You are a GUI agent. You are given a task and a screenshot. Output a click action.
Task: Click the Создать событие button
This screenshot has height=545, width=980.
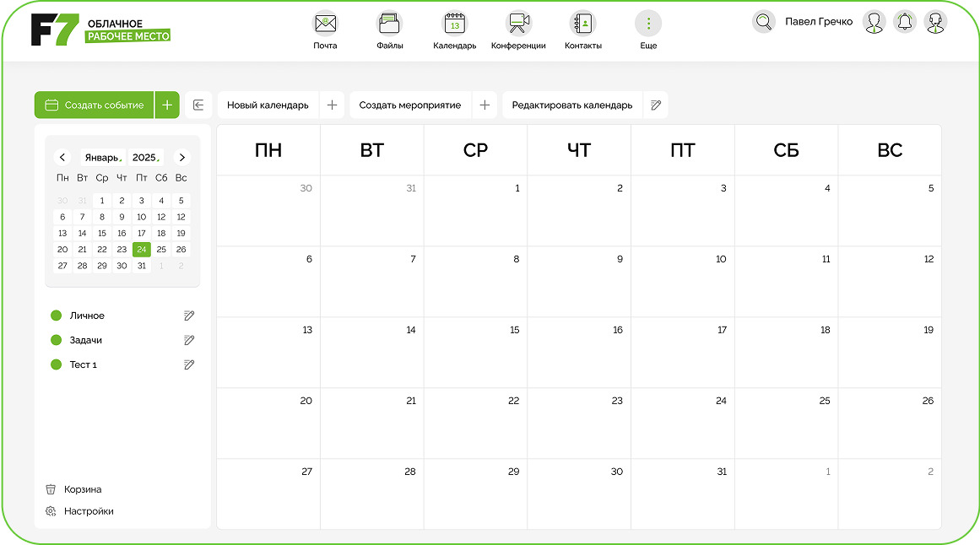coord(94,105)
